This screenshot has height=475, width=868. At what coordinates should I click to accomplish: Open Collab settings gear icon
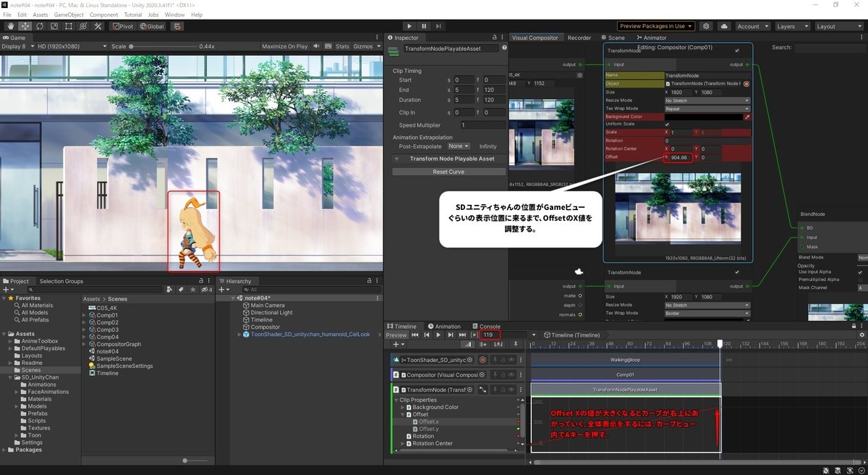pos(707,26)
